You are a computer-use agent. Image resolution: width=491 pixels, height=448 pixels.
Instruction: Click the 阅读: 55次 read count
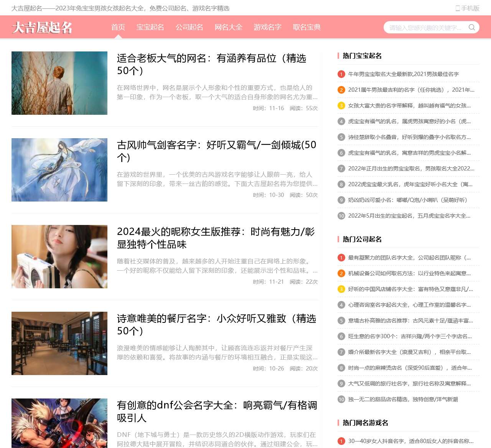click(x=304, y=108)
